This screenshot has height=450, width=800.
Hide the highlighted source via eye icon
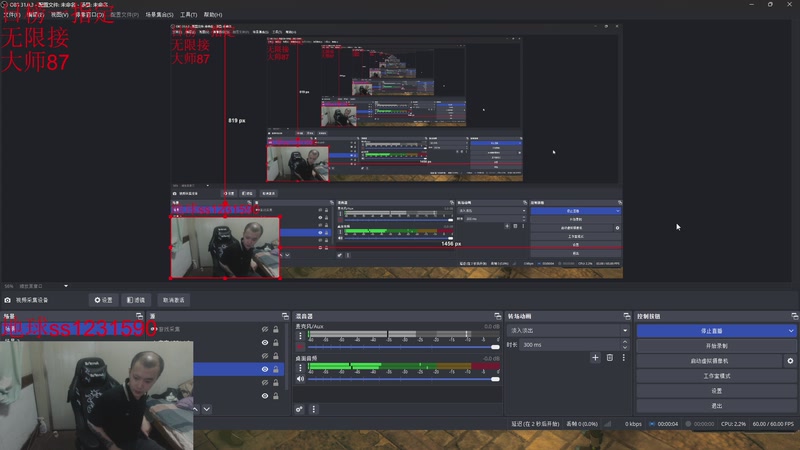265,369
